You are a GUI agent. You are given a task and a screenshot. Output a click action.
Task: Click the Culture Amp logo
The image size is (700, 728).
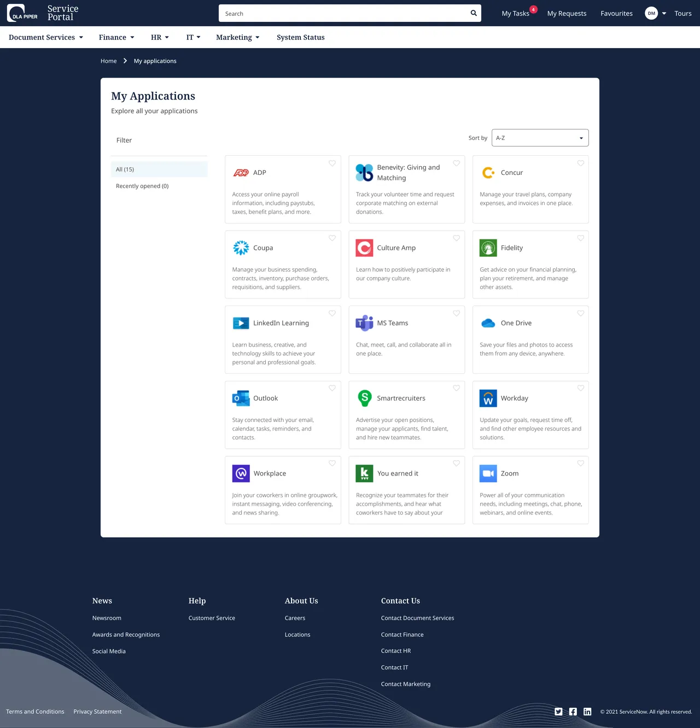tap(364, 248)
